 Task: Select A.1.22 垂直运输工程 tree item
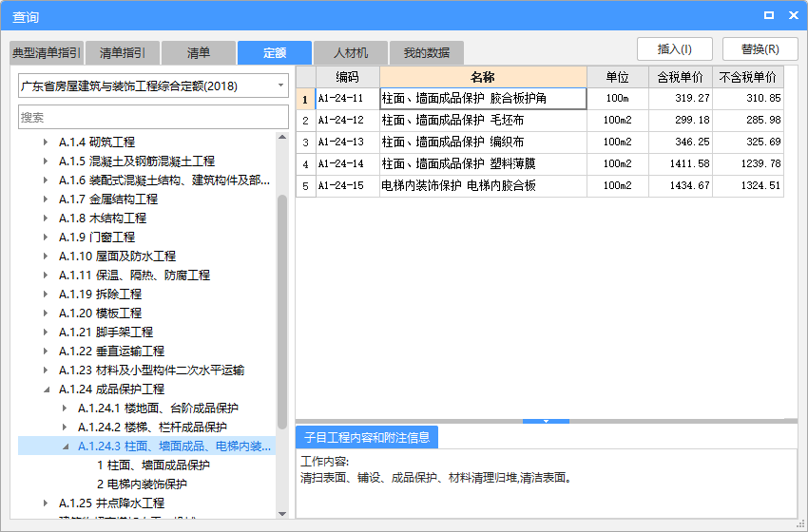[112, 351]
